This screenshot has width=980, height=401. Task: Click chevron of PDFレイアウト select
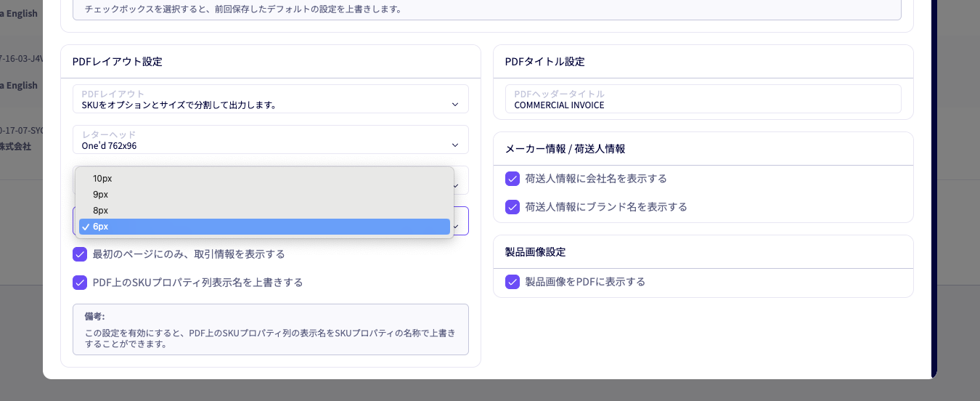(x=455, y=105)
